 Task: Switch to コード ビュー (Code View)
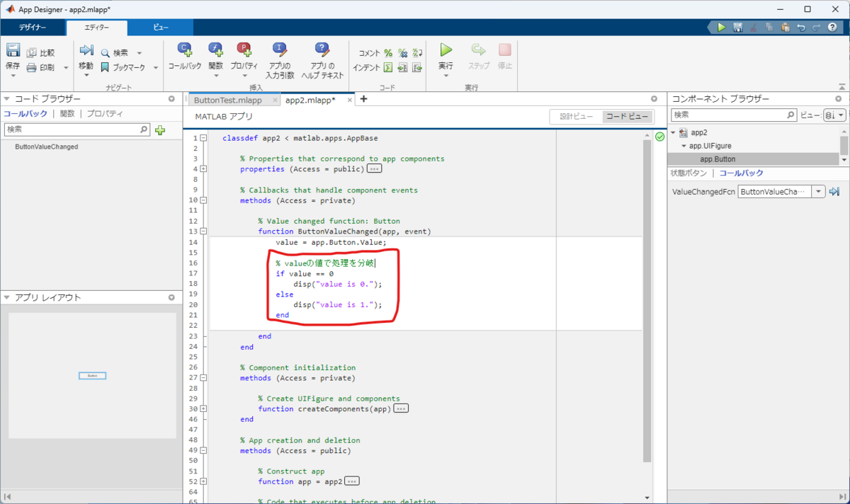tap(628, 117)
